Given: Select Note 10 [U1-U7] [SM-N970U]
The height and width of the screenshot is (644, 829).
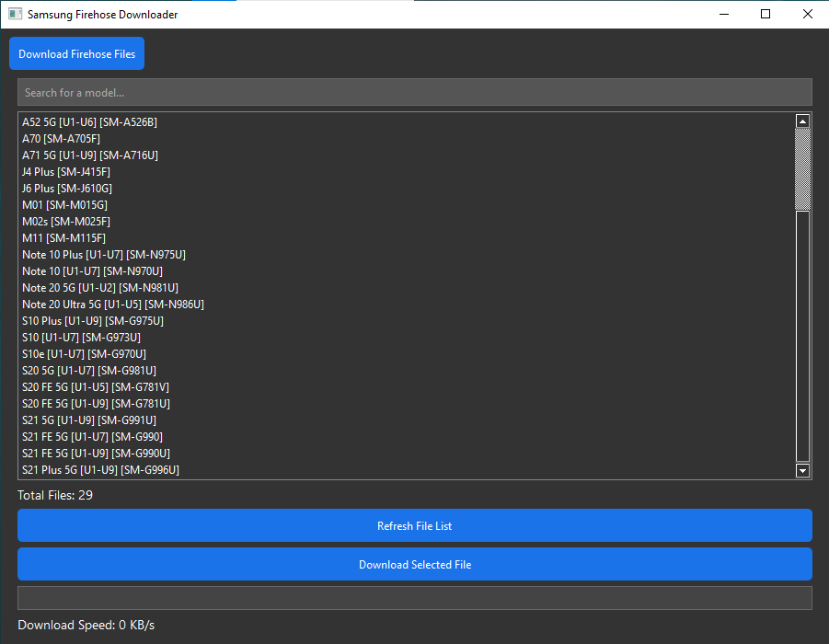Looking at the screenshot, I should (x=407, y=271).
